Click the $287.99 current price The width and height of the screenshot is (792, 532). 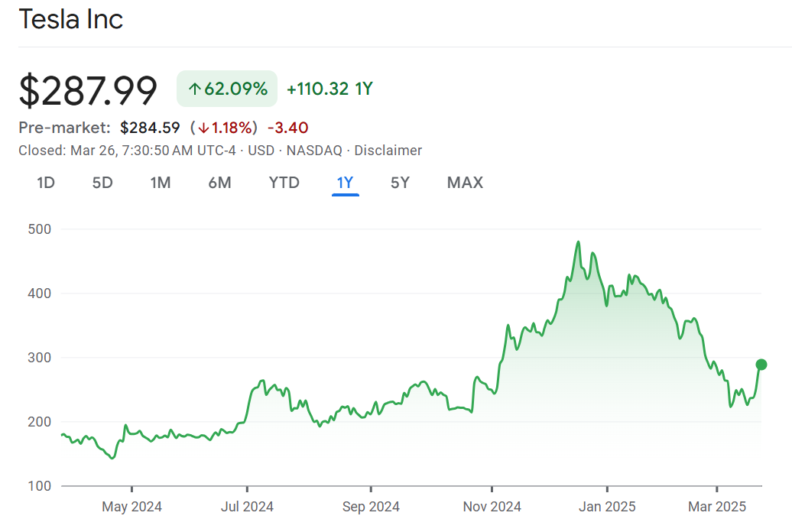point(88,90)
